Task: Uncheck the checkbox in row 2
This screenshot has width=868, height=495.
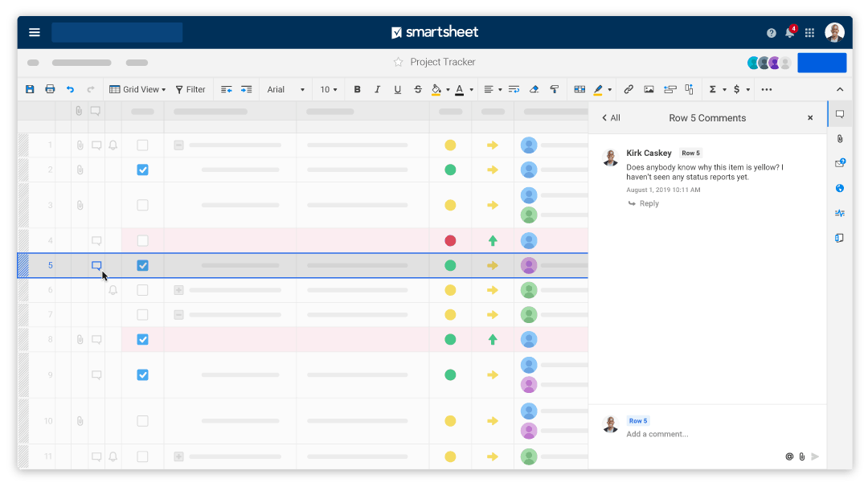Action: point(142,170)
